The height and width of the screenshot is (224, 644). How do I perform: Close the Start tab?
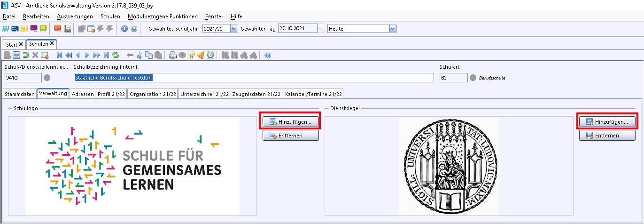[21, 44]
